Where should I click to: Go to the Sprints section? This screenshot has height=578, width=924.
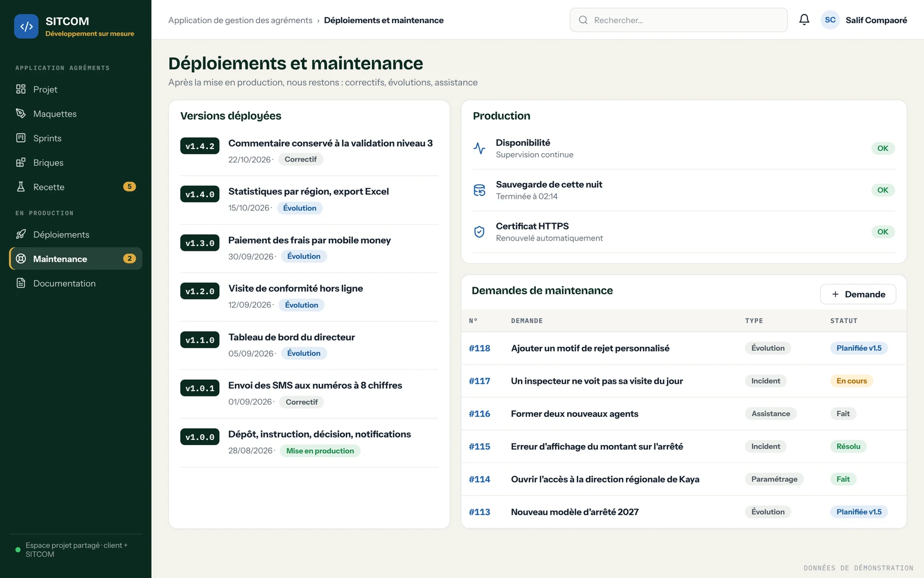pyautogui.click(x=76, y=138)
